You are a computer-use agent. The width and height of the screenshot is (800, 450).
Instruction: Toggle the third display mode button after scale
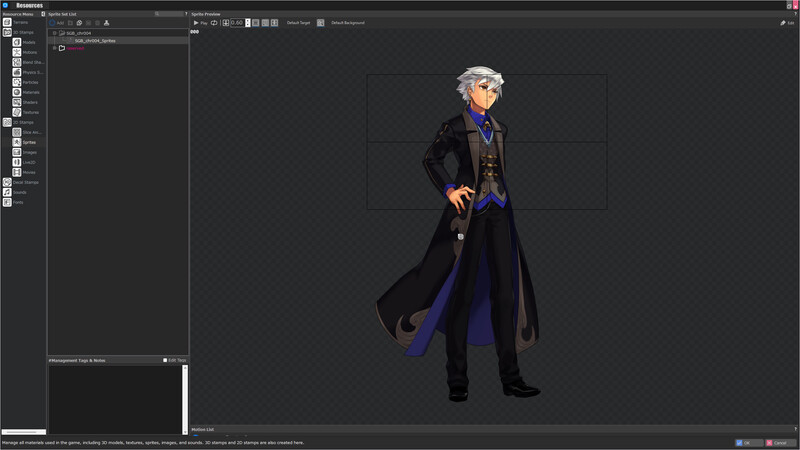click(x=274, y=23)
